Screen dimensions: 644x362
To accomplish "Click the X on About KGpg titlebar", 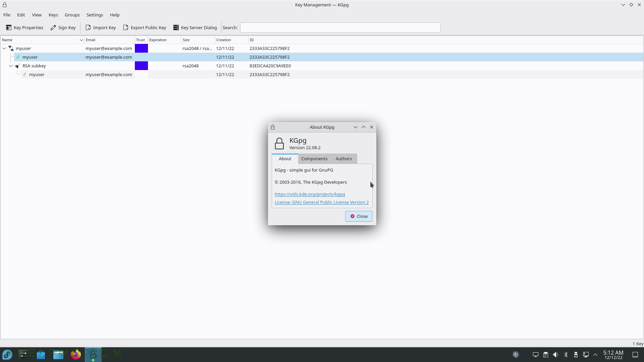I will [372, 127].
